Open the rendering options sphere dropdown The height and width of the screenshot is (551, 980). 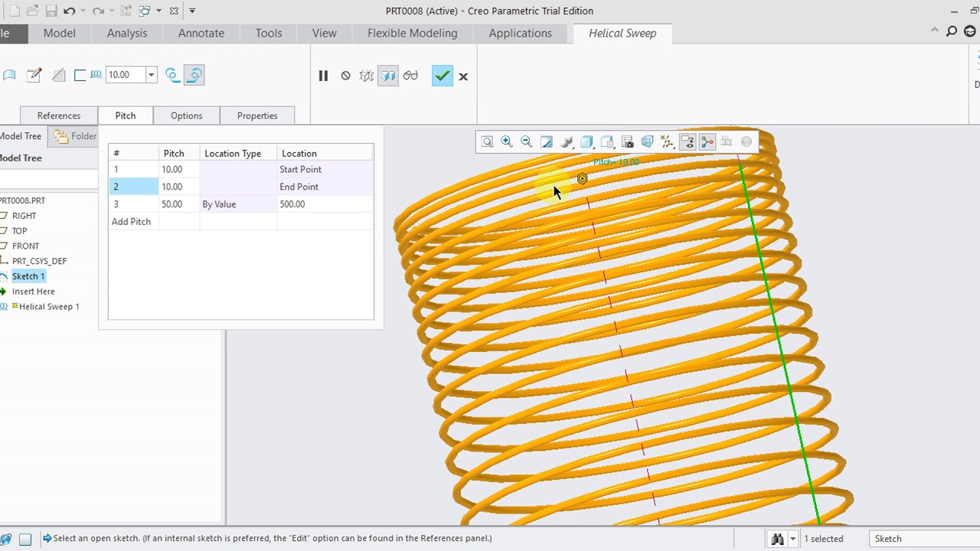click(567, 142)
